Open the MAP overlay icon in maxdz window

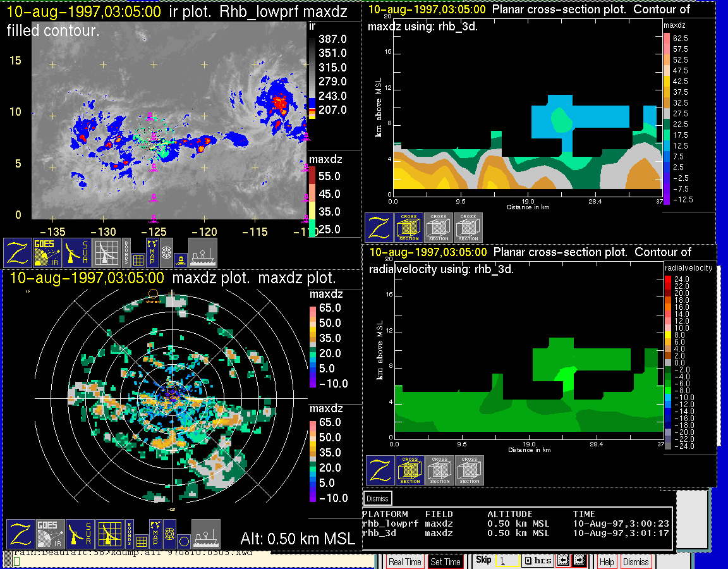(155, 534)
